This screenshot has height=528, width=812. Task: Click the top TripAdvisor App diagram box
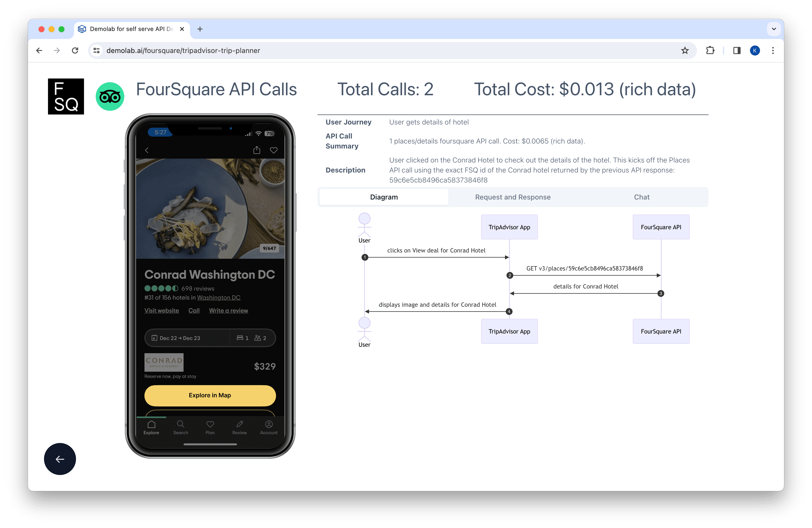click(509, 227)
